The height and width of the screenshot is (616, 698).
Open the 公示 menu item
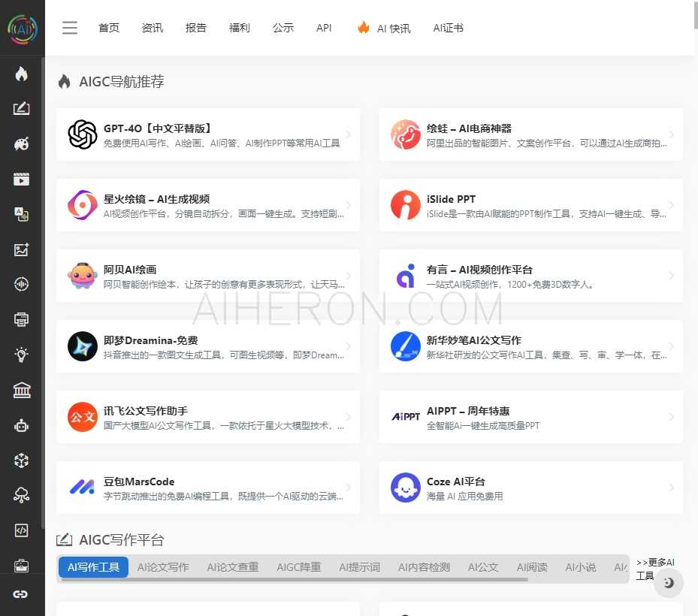pos(283,28)
